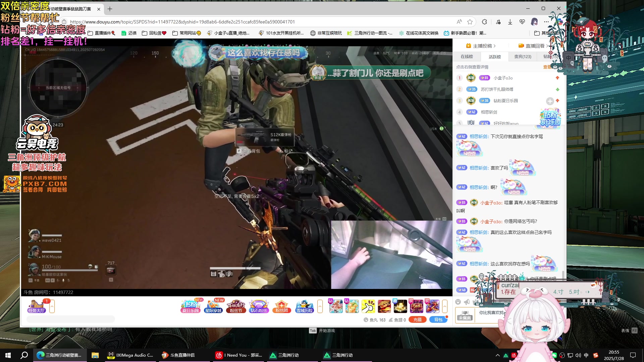
Task: Open 主播投稿 streamer submissions link
Action: coord(481,46)
